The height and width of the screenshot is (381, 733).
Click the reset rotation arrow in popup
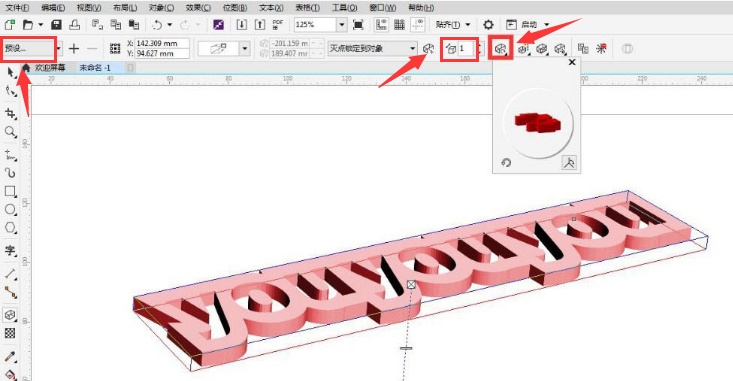click(506, 163)
